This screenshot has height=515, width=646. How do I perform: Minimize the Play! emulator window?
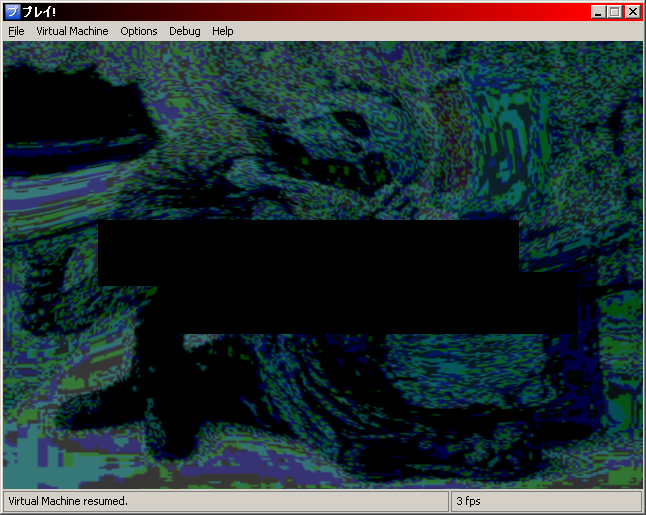pos(598,12)
